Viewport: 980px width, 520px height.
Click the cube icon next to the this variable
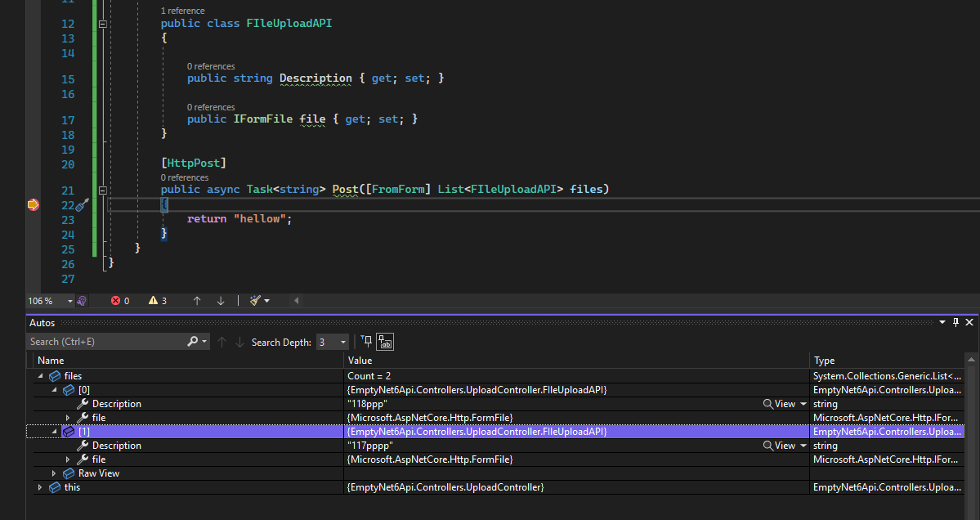click(55, 486)
